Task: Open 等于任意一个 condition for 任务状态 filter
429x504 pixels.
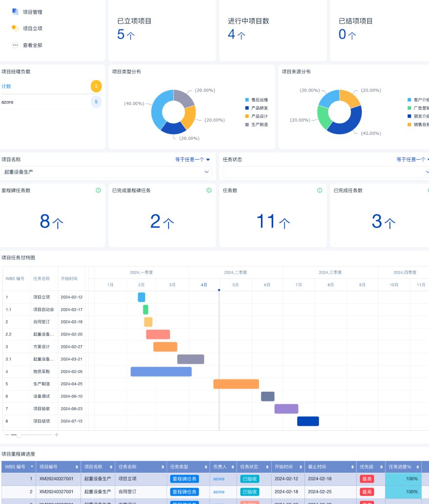Action: pos(412,159)
